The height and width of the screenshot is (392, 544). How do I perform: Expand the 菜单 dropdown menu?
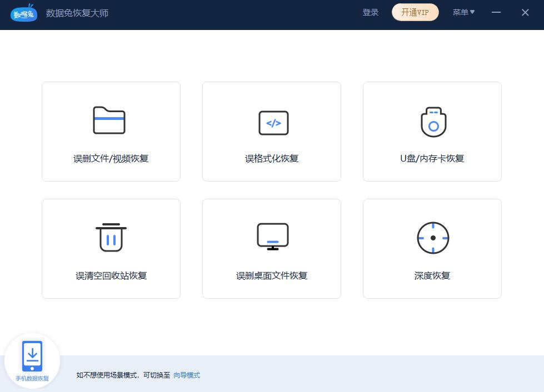(x=463, y=12)
